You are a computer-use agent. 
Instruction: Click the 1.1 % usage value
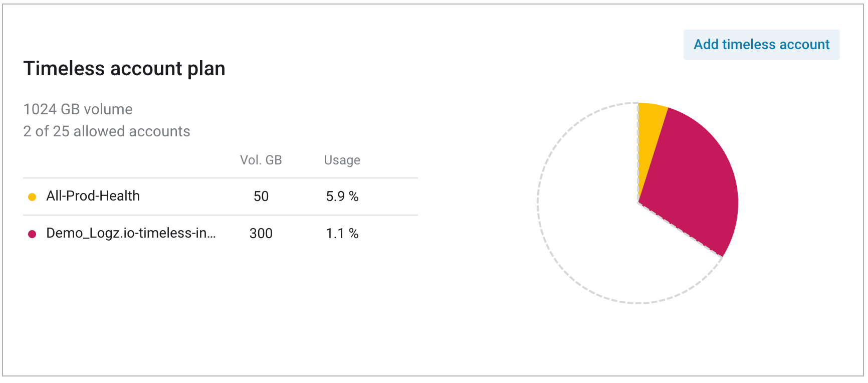342,234
